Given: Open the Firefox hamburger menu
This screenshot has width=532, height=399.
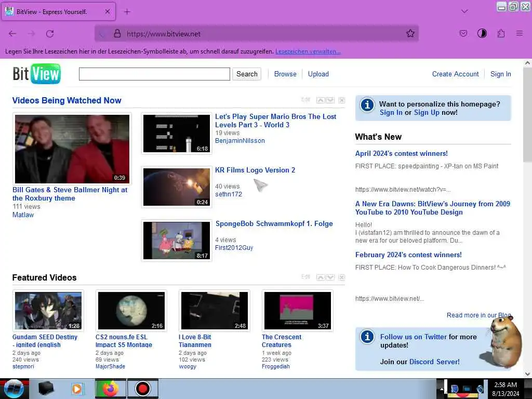Looking at the screenshot, I should point(519,33).
